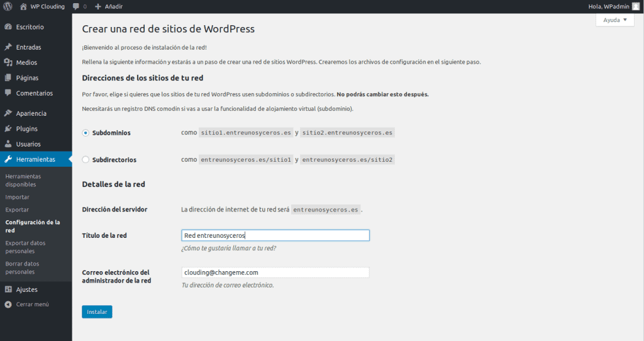Open the Herramientas menu label
This screenshot has width=644, height=341.
36,159
